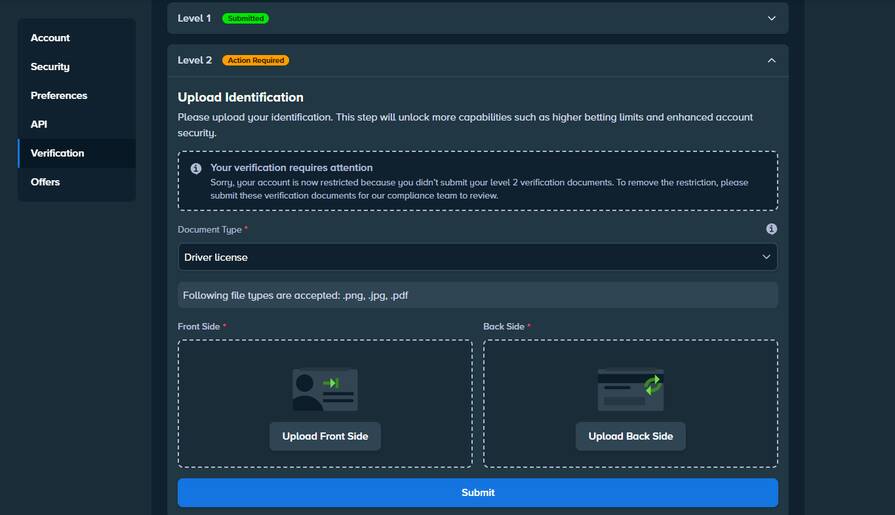Navigate to Offers in the sidebar
Screen dimensions: 895x515
click(x=45, y=182)
